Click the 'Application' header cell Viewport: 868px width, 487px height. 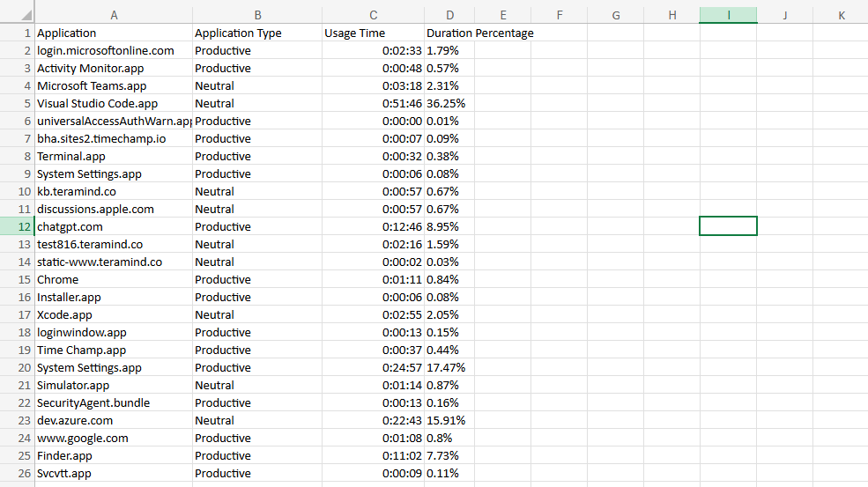114,33
